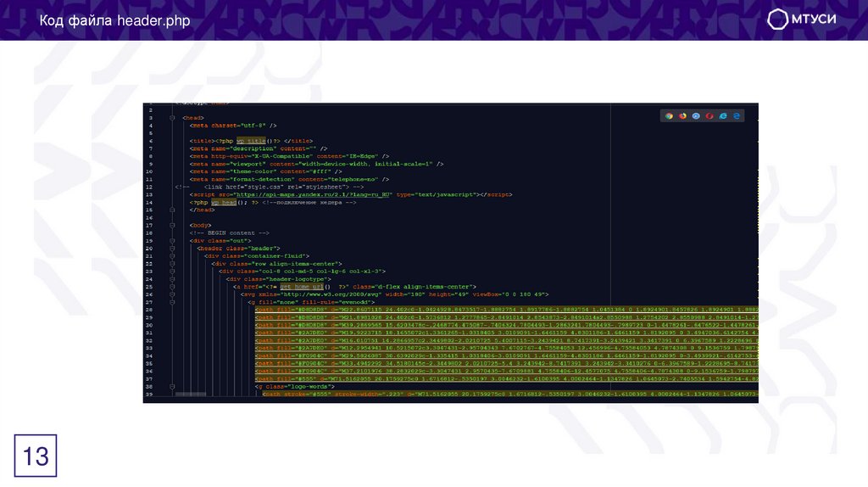Click the </head> closing fold marker
Viewport: 868px width, 487px height.
point(172,210)
